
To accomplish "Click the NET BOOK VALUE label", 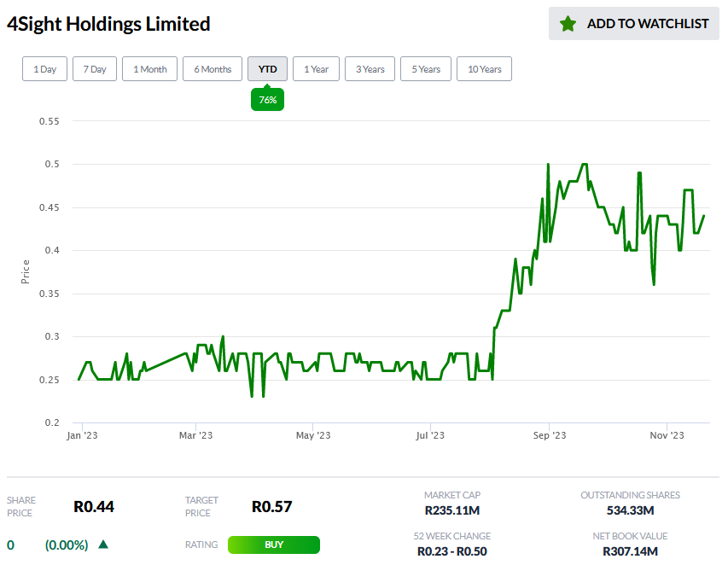I will point(630,536).
